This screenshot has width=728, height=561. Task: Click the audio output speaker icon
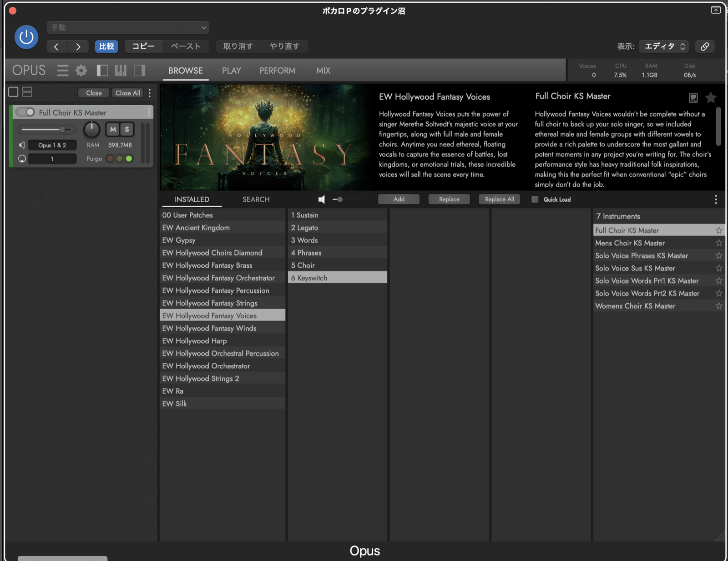pyautogui.click(x=22, y=145)
